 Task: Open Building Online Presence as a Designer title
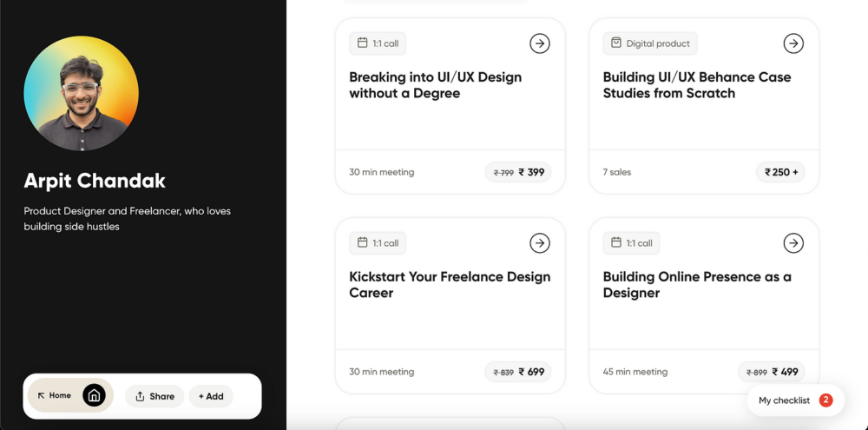[697, 284]
